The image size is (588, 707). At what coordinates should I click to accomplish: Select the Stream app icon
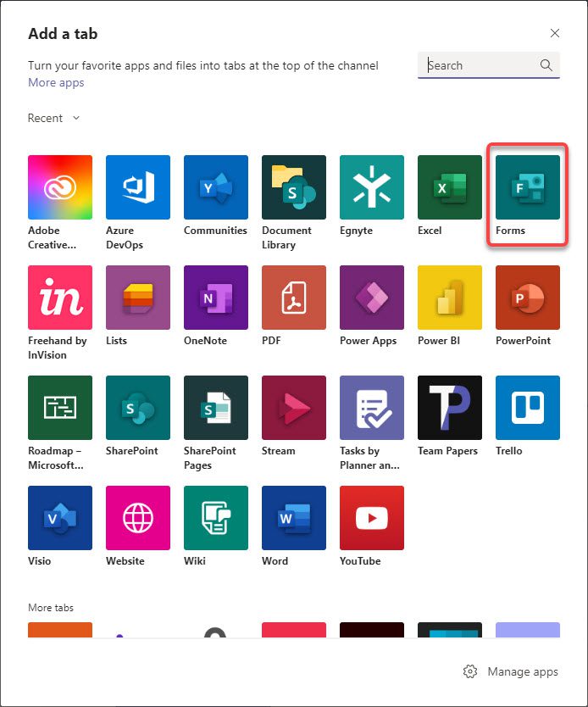pos(293,408)
